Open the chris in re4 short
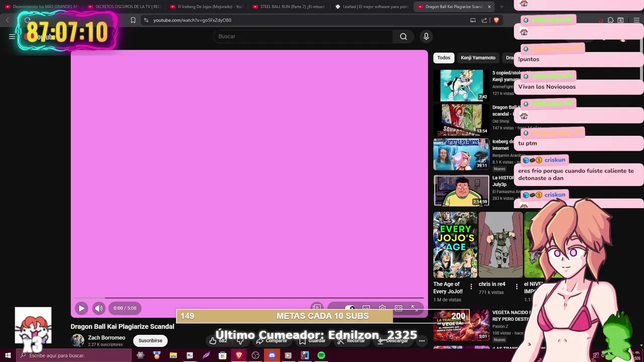The height and width of the screenshot is (362, 644). (x=501, y=245)
